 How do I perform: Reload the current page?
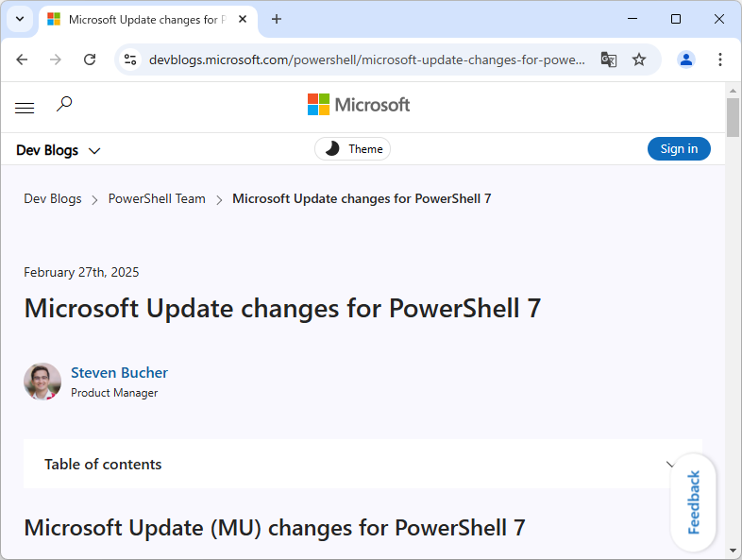[90, 59]
